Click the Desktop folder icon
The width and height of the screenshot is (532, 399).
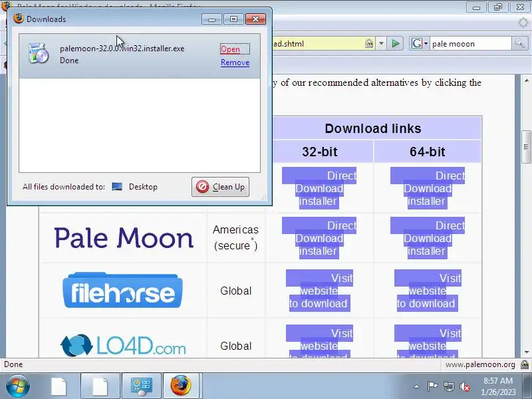coord(117,187)
